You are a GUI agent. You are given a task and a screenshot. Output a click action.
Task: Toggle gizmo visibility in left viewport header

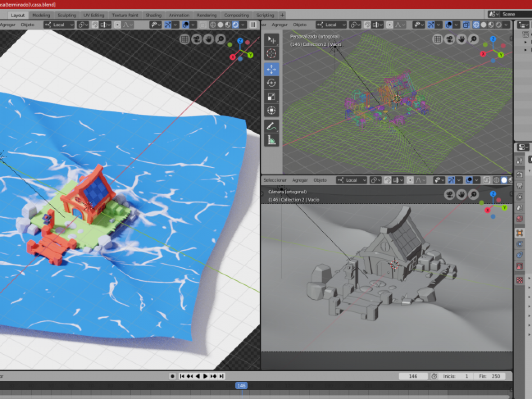pyautogui.click(x=168, y=25)
